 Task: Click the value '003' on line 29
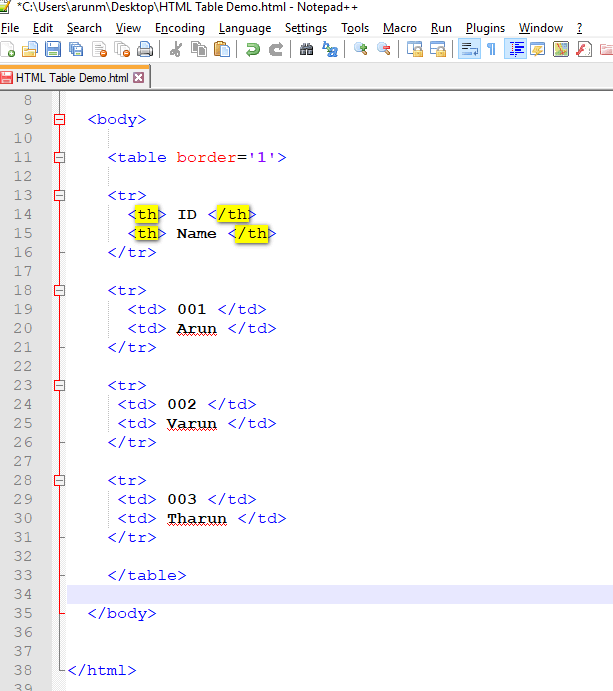click(x=182, y=499)
